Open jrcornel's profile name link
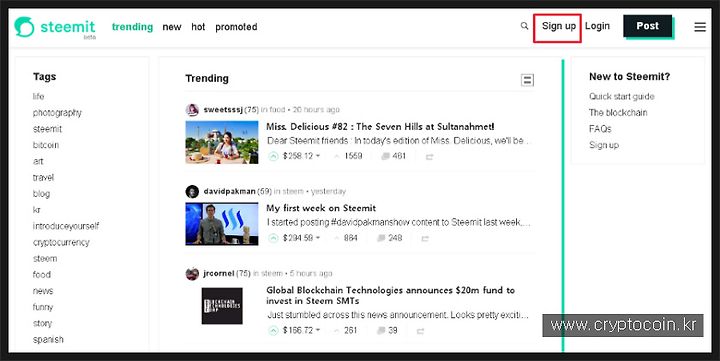Image resolution: width=720 pixels, height=361 pixels. 219,274
